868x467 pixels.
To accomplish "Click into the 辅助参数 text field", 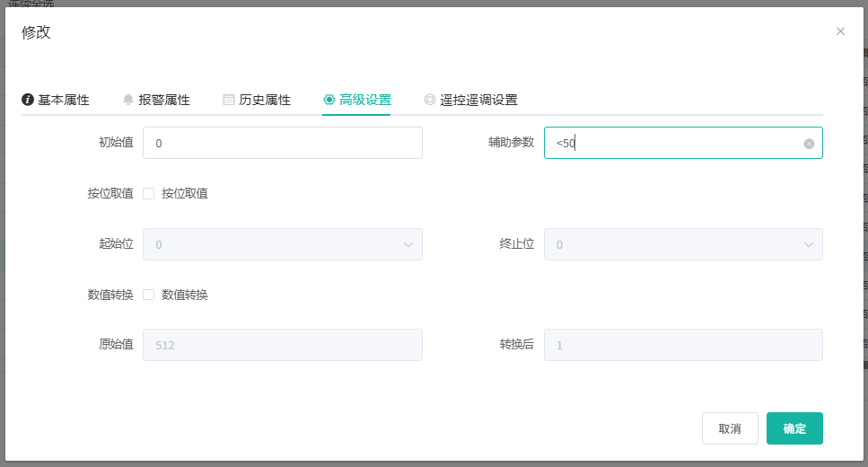I will click(673, 143).
